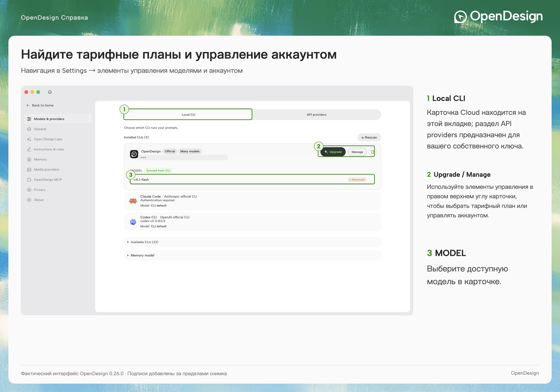Click the General gear icon

[x=29, y=129]
